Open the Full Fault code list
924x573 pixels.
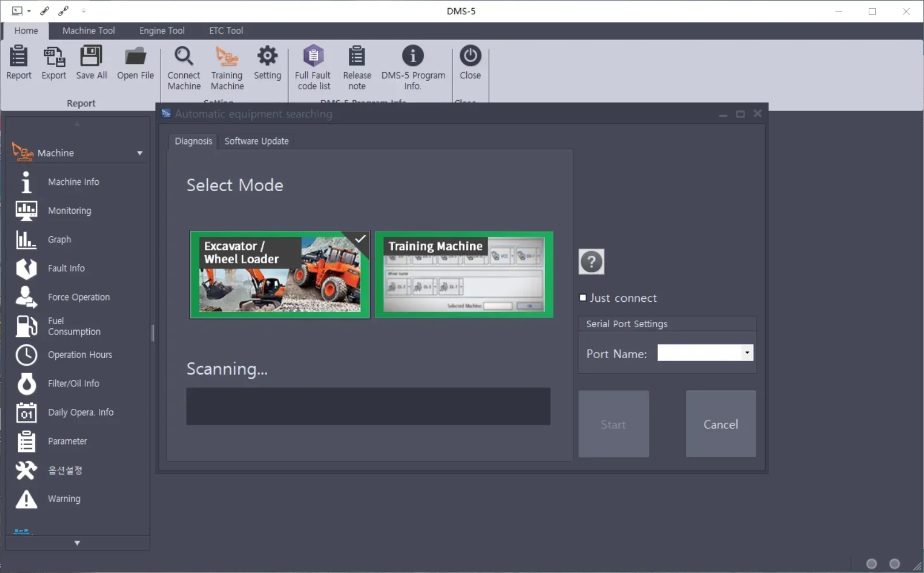[x=313, y=66]
